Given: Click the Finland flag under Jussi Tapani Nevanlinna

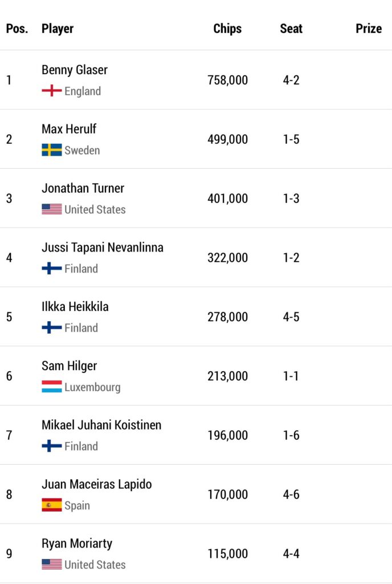Looking at the screenshot, I should coord(52,269).
